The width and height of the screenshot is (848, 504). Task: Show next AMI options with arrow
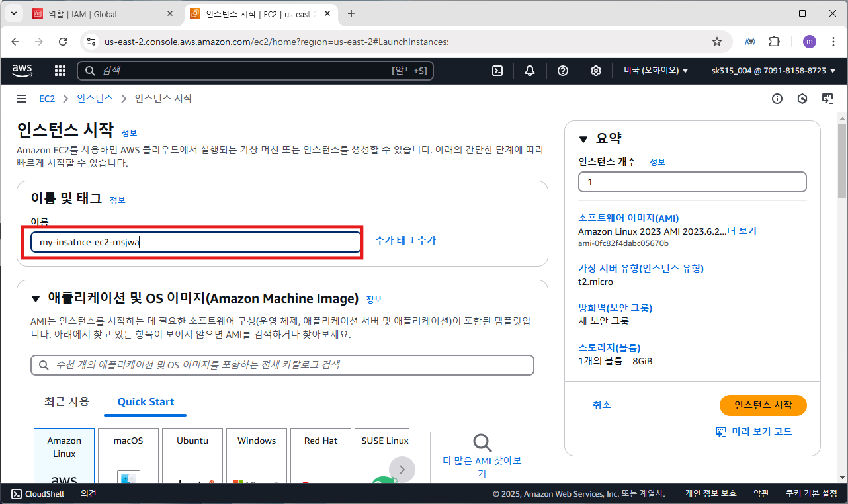click(x=402, y=470)
